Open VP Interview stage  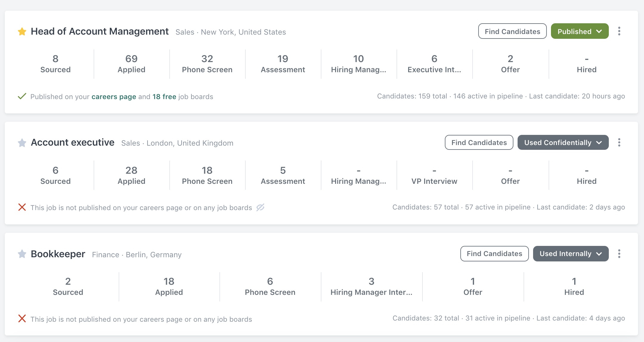pos(434,175)
